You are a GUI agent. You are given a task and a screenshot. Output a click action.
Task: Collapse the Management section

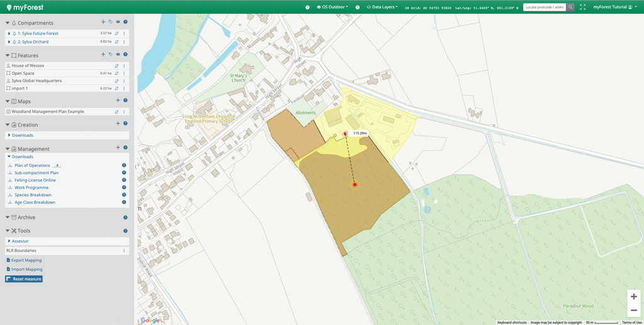click(x=8, y=149)
